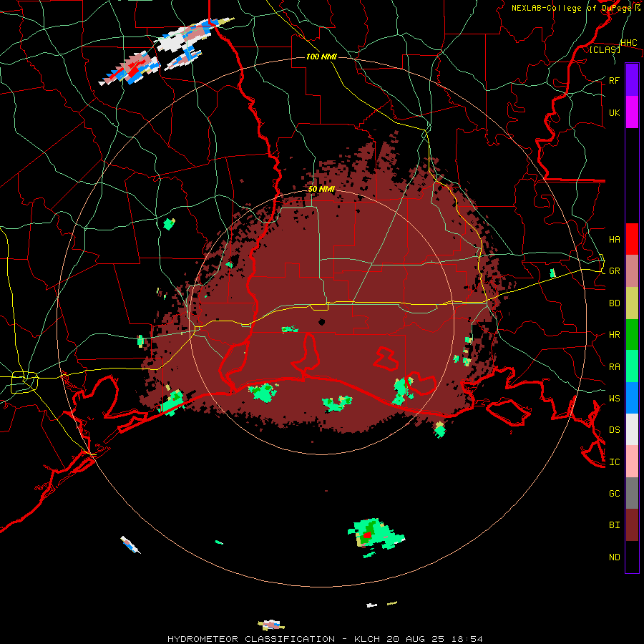Click the BI legend label
Screen dimensions: 644x644
(615, 525)
